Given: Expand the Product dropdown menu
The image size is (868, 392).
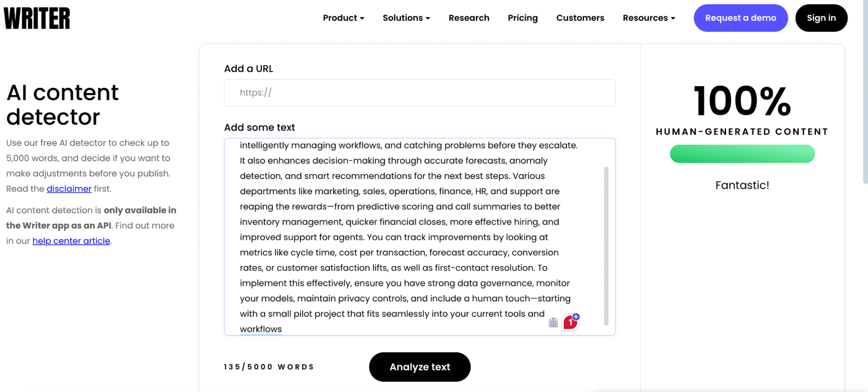Looking at the screenshot, I should [x=343, y=18].
